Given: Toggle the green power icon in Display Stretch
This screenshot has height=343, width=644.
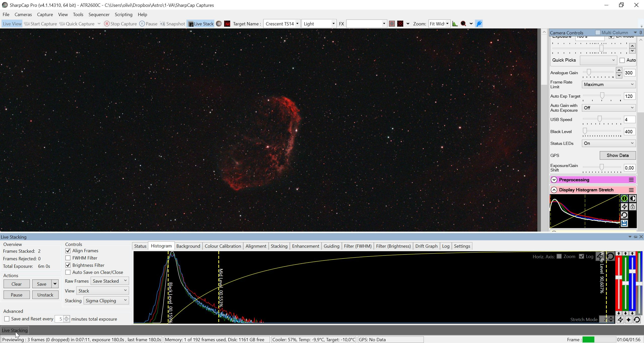Looking at the screenshot, I should click(x=624, y=199).
